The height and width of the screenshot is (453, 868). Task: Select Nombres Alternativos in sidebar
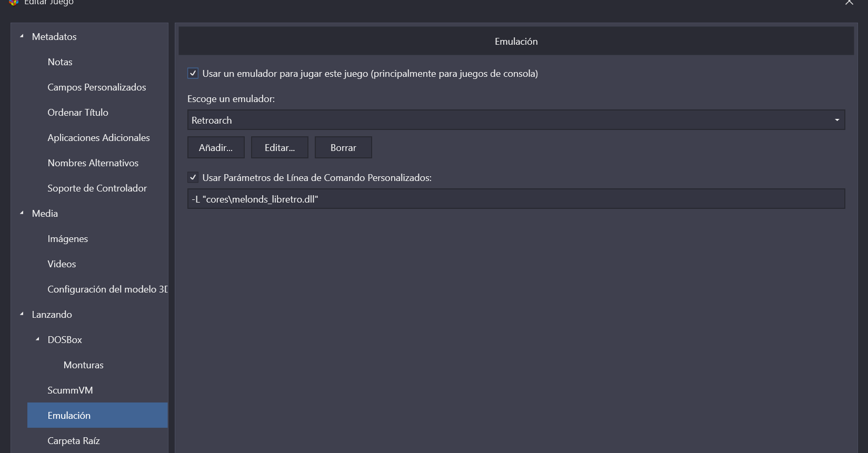(93, 163)
